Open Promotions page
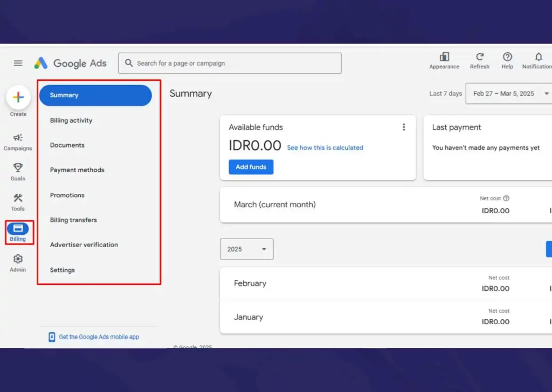Image resolution: width=552 pixels, height=392 pixels. 67,195
